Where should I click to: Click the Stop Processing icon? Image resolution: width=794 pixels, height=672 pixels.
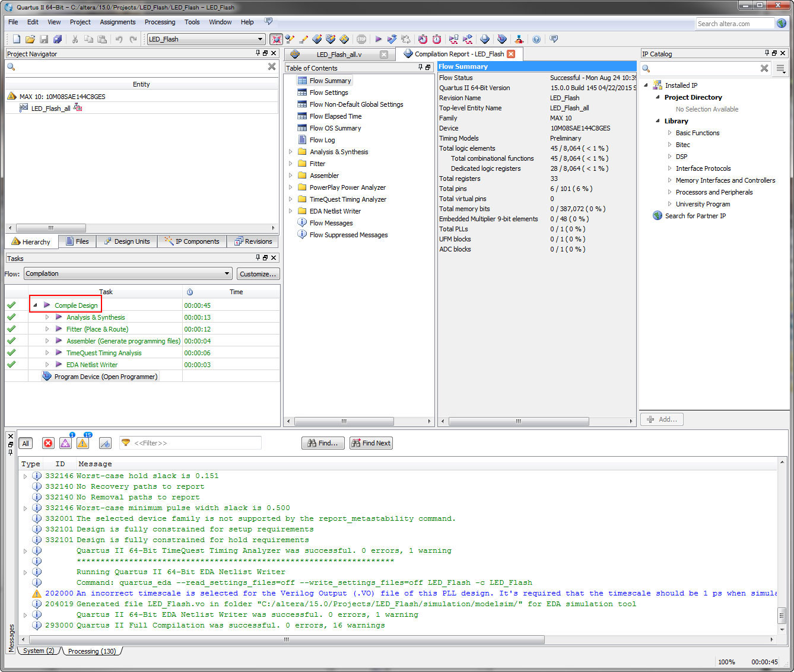pyautogui.click(x=361, y=39)
